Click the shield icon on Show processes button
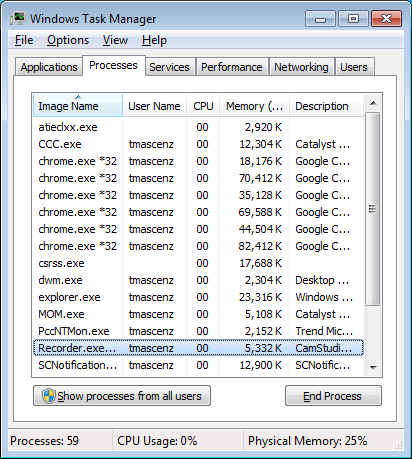This screenshot has height=459, width=412. pyautogui.click(x=49, y=396)
